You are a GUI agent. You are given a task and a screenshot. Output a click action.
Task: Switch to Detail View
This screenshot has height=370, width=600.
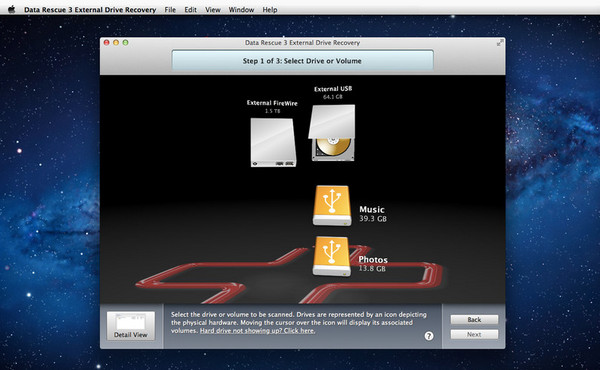pos(130,326)
